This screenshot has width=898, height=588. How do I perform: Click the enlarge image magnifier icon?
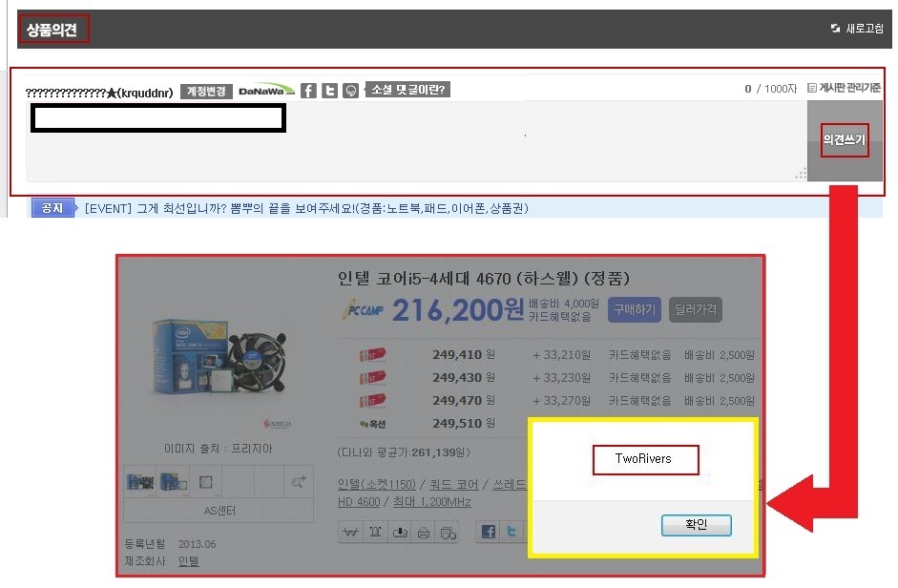299,482
